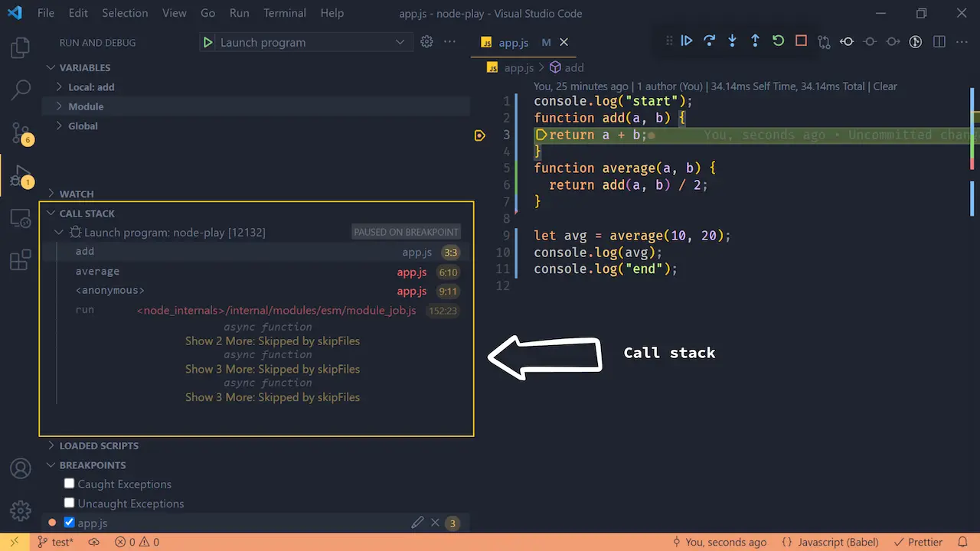Expand the Module scope
Screen dimensions: 980x551
(x=86, y=106)
